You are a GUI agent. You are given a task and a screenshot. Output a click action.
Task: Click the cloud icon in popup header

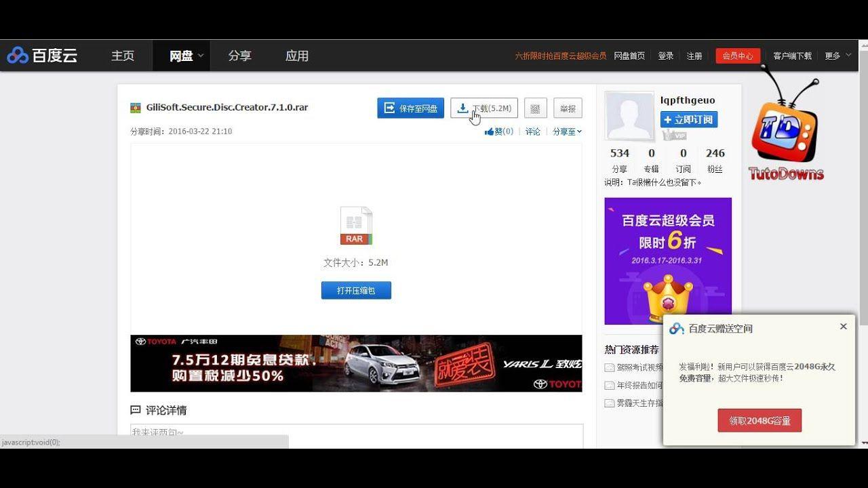[x=677, y=329]
